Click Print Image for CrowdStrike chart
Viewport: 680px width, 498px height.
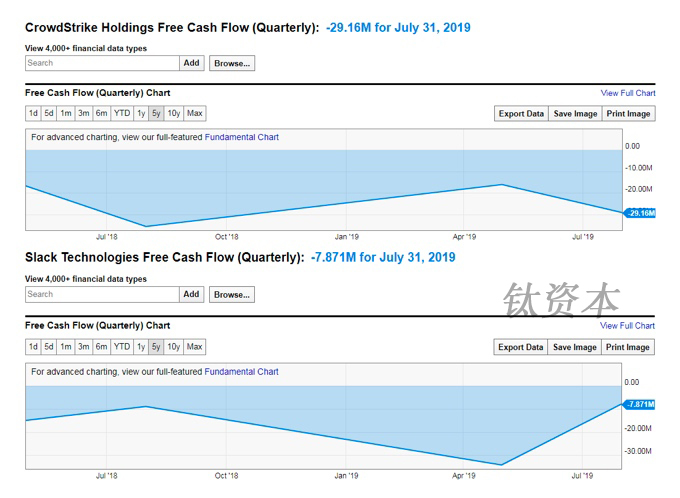click(628, 114)
